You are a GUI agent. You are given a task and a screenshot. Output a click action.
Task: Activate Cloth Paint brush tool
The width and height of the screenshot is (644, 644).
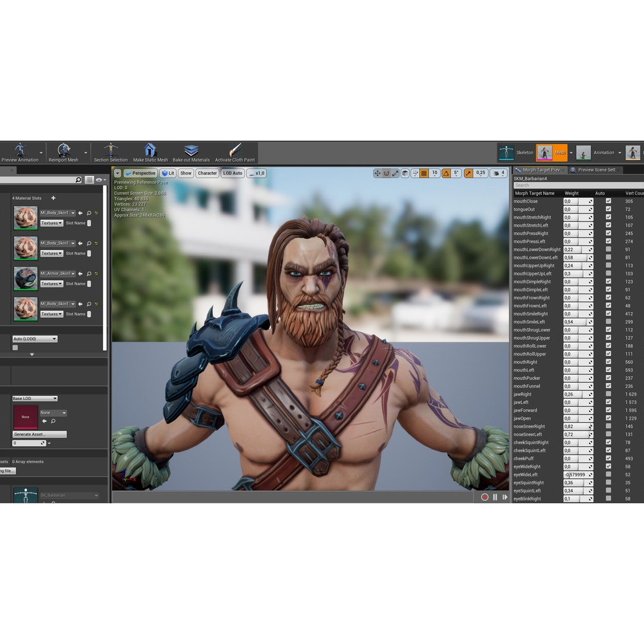tap(235, 153)
